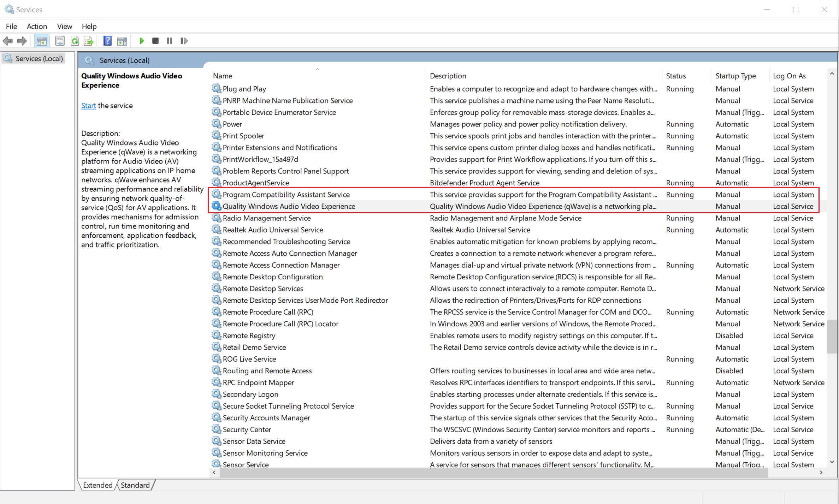The height and width of the screenshot is (504, 839).
Task: Click the Forward arrow toolbar icon
Action: (22, 41)
